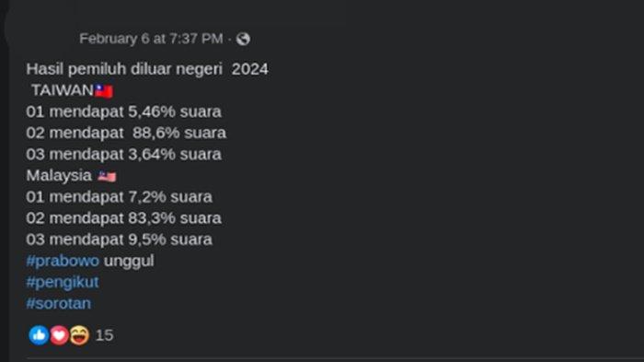This screenshot has width=644, height=362.
Task: Click the laughing Haha reaction emoji
Action: click(79, 335)
